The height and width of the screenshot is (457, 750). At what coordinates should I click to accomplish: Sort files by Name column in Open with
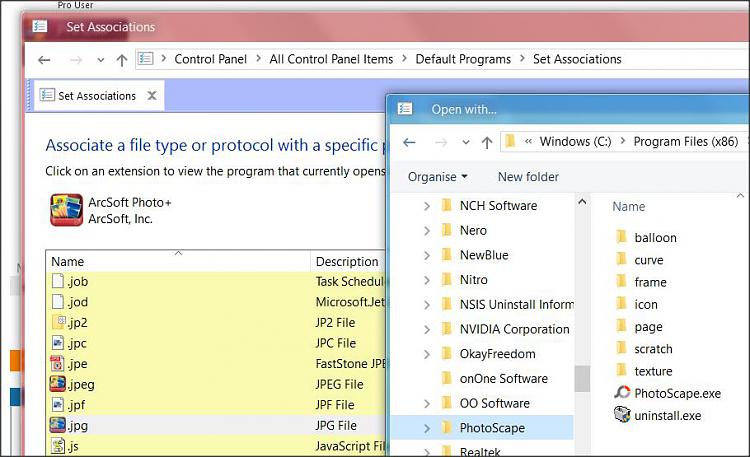click(629, 207)
